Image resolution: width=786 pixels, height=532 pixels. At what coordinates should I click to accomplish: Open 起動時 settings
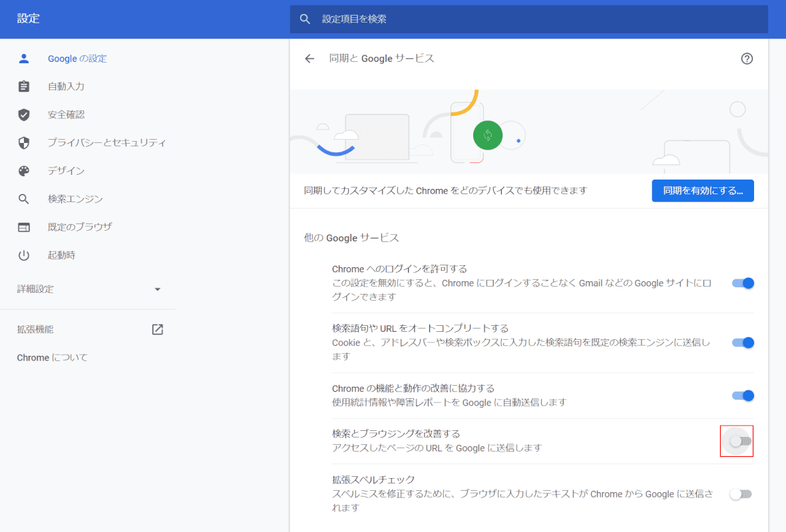pos(61,255)
